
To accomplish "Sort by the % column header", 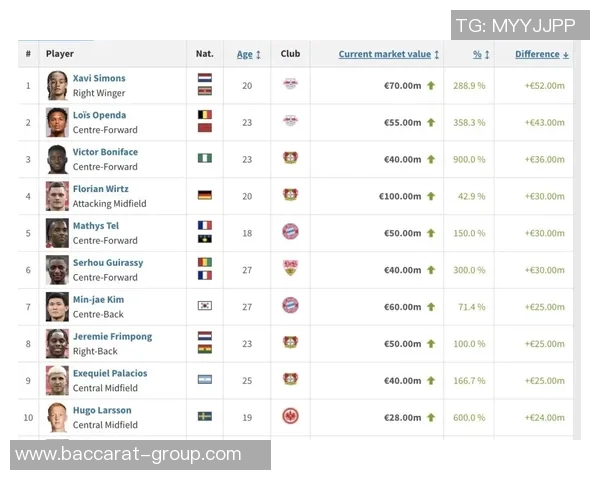I will tap(480, 54).
